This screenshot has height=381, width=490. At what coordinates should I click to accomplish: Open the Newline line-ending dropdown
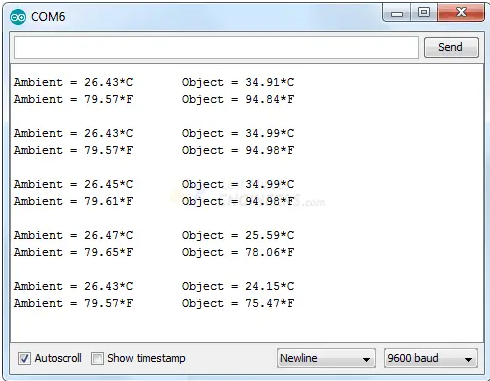[x=326, y=358]
